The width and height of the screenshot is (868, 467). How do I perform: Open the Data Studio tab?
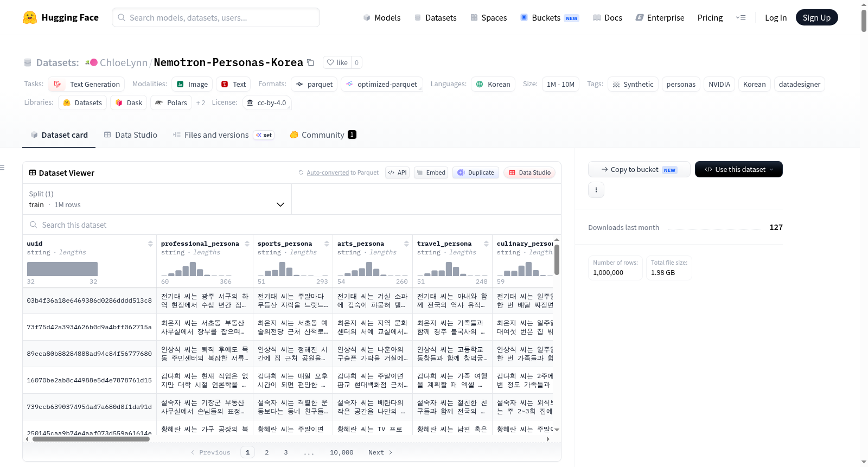130,135
